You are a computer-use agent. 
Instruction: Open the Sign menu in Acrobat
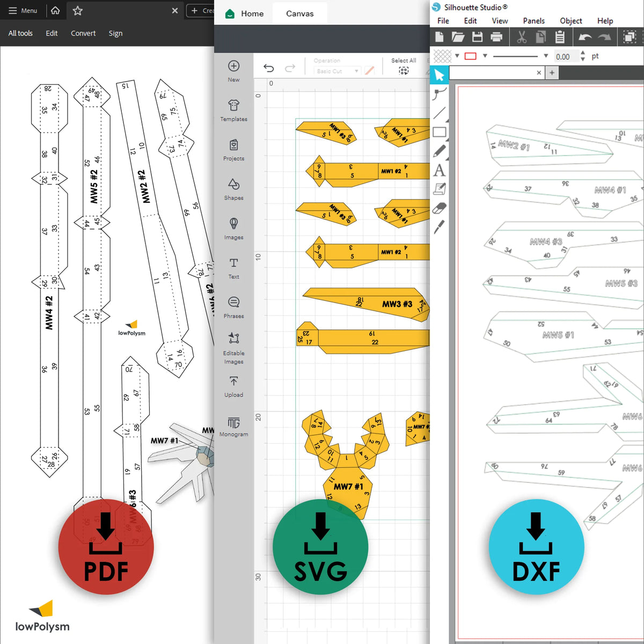pos(115,33)
